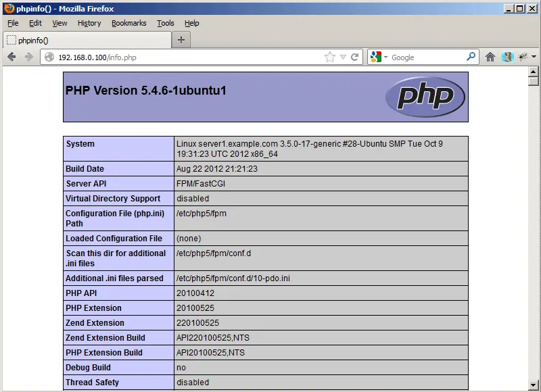Open the home page with the Home icon
This screenshot has width=541, height=392.
pyautogui.click(x=490, y=57)
